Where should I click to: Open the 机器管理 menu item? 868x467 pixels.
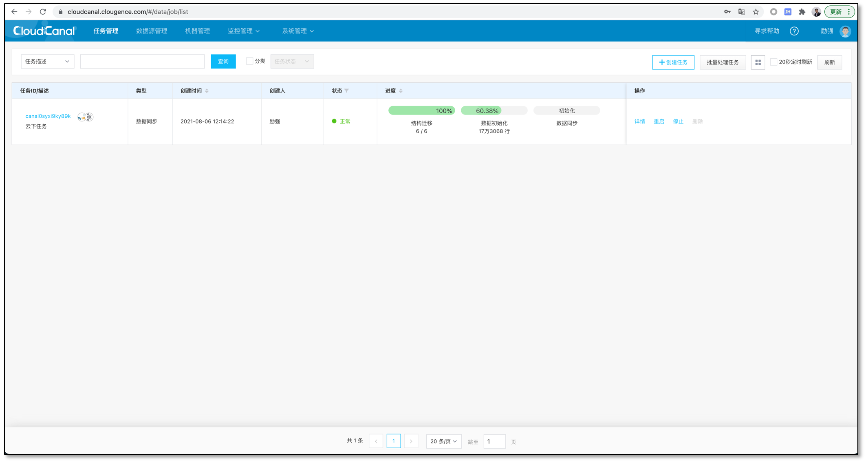coord(197,31)
